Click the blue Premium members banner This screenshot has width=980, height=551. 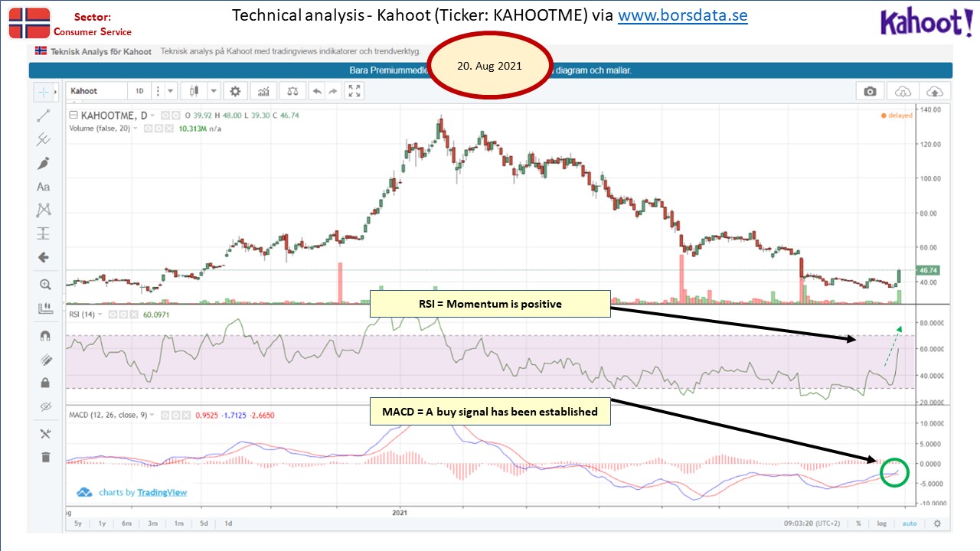tap(491, 70)
